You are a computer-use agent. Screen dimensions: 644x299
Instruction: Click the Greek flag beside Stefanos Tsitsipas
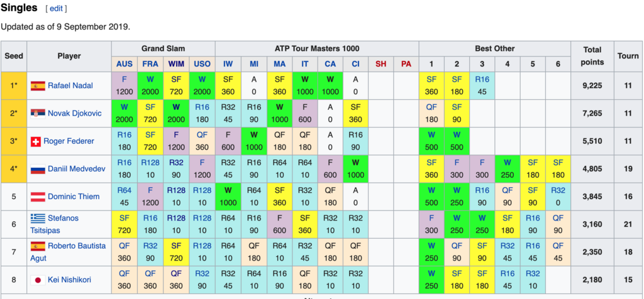(x=38, y=218)
